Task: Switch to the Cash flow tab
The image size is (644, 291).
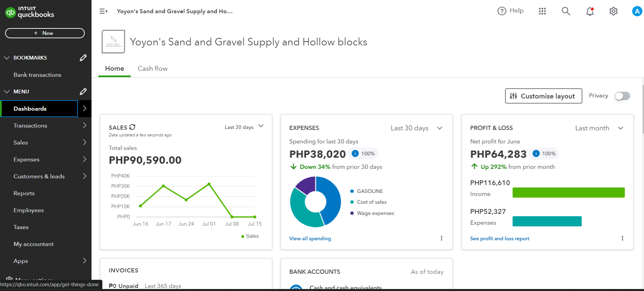Action: (153, 68)
